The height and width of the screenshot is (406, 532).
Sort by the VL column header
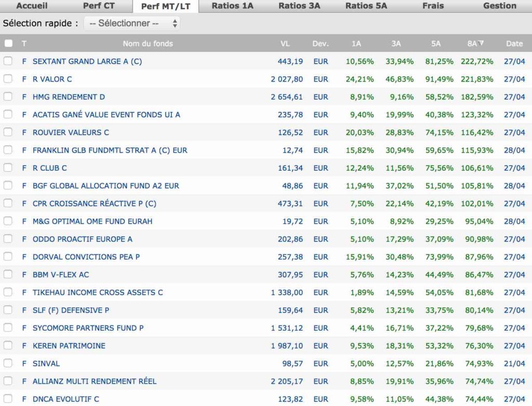285,44
